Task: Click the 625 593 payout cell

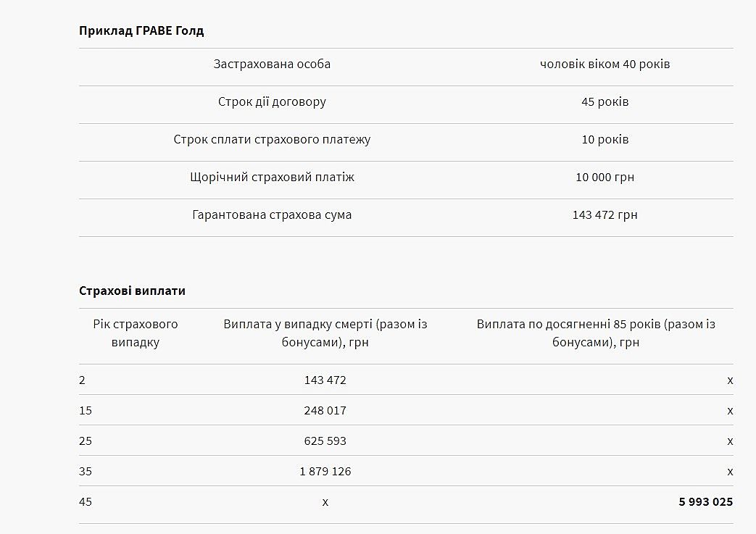Action: 325,441
